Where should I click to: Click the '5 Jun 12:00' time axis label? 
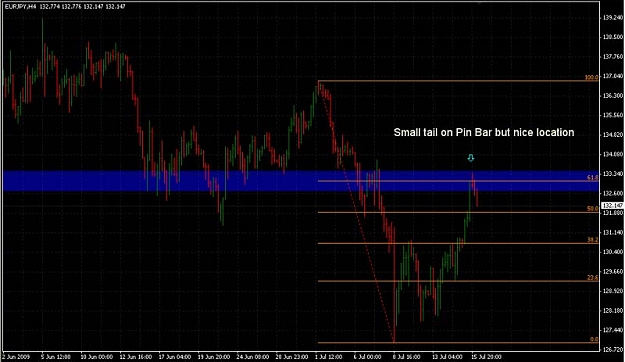coord(56,357)
